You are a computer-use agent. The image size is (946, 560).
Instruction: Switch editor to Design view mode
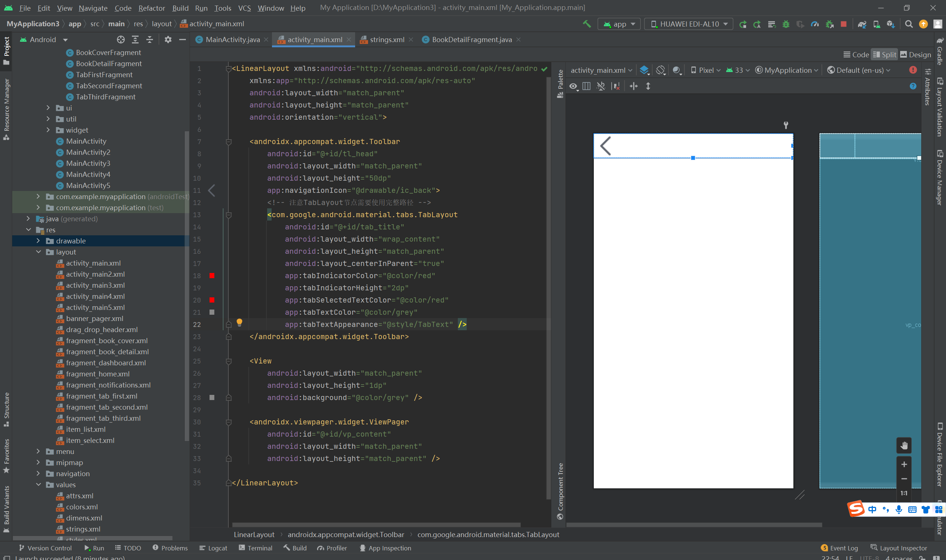(915, 55)
